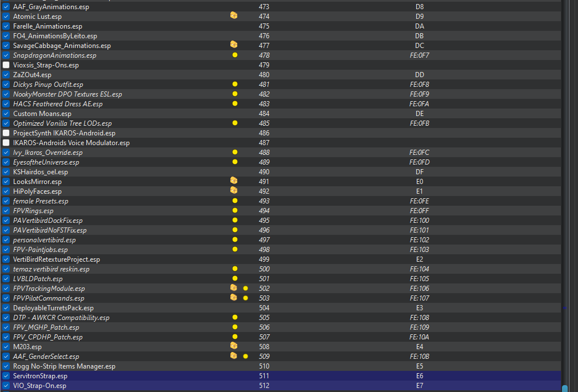This screenshot has height=392, width=578.
Task: Enable ProjectSynth IKAROS-Android.esp checkbox
Action: coord(6,133)
